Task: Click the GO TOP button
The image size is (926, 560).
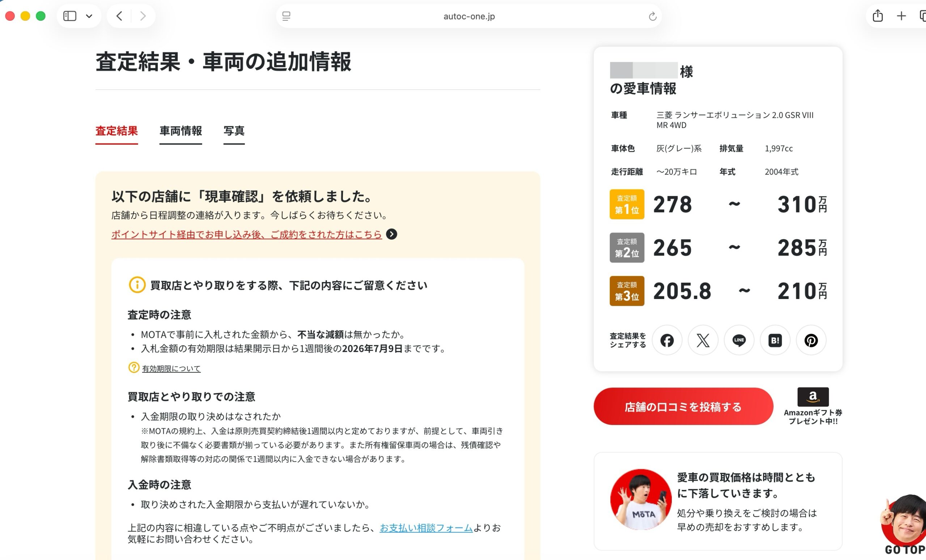Action: [x=904, y=525]
